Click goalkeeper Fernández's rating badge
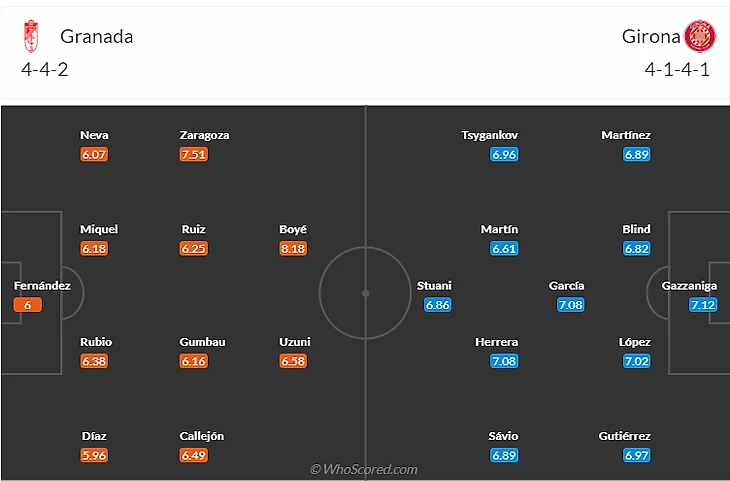Screen dimensions: 730x481 (x=29, y=305)
